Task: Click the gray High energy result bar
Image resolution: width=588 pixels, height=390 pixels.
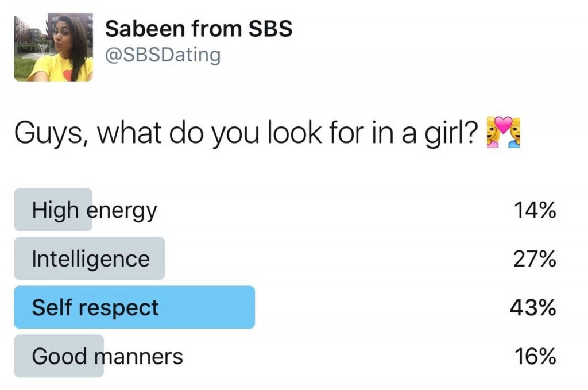Action: pos(53,210)
